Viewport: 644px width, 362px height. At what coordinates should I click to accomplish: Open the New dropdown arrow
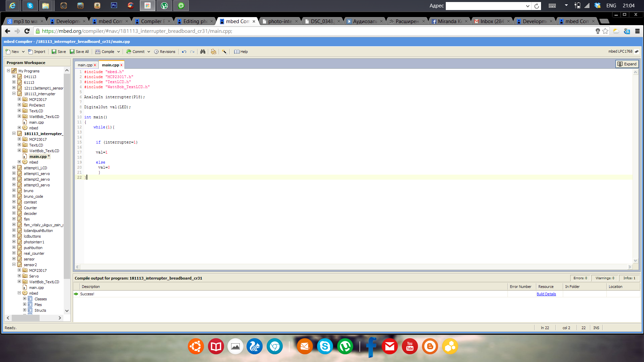(23, 52)
